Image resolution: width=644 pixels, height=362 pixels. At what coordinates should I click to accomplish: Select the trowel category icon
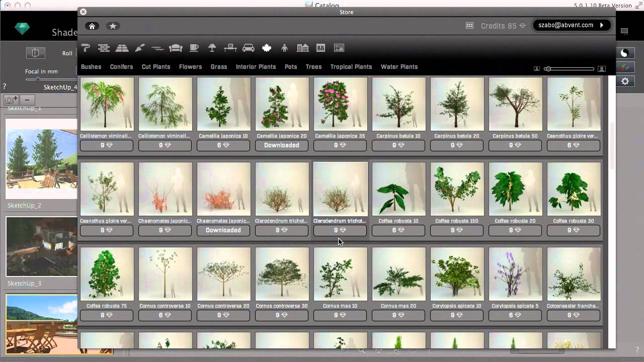[x=140, y=48]
